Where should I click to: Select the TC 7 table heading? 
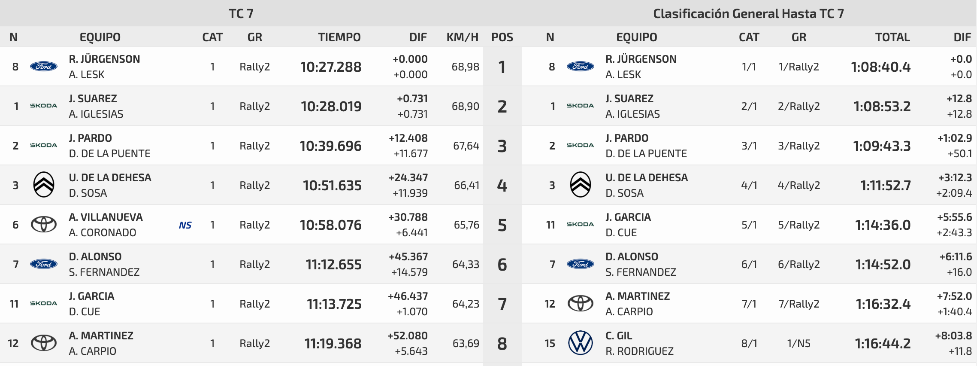(241, 14)
